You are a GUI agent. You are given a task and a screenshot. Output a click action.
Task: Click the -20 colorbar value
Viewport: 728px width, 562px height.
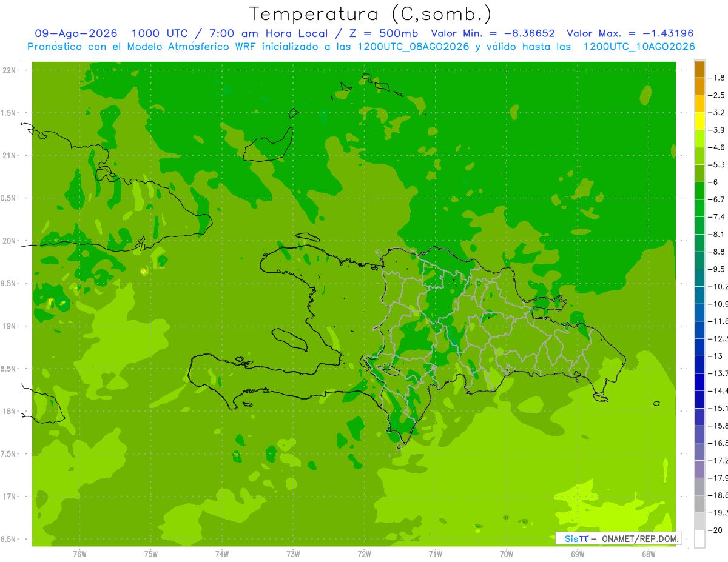coord(716,530)
